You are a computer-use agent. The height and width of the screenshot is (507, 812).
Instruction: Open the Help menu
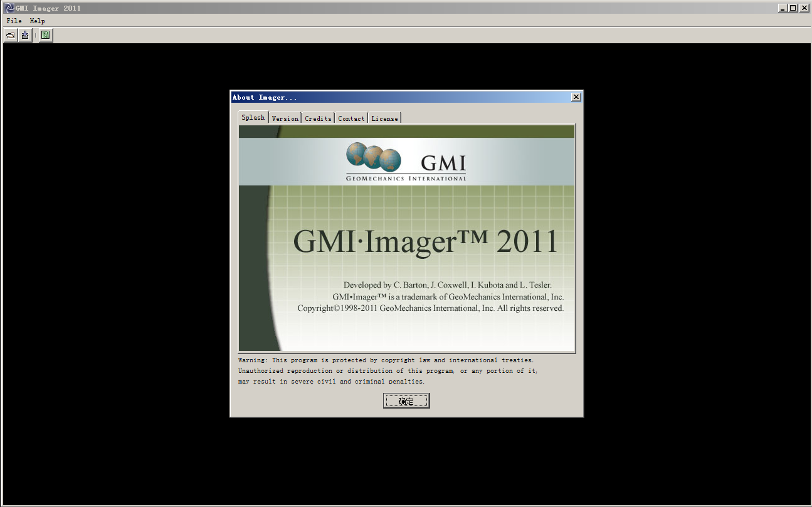tap(38, 21)
